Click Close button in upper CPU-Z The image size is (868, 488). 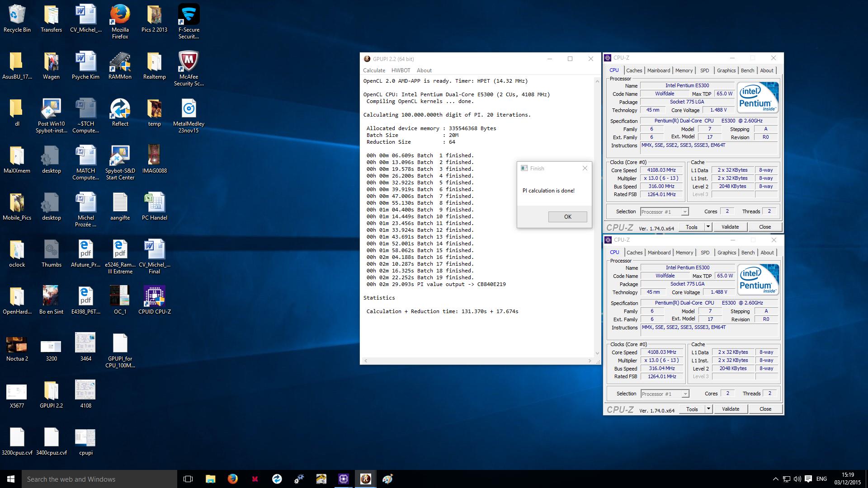(x=765, y=227)
